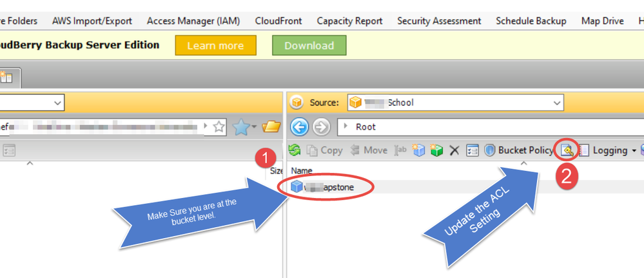The image size is (644, 278).
Task: Click the Size column header in left pane
Action: (276, 171)
